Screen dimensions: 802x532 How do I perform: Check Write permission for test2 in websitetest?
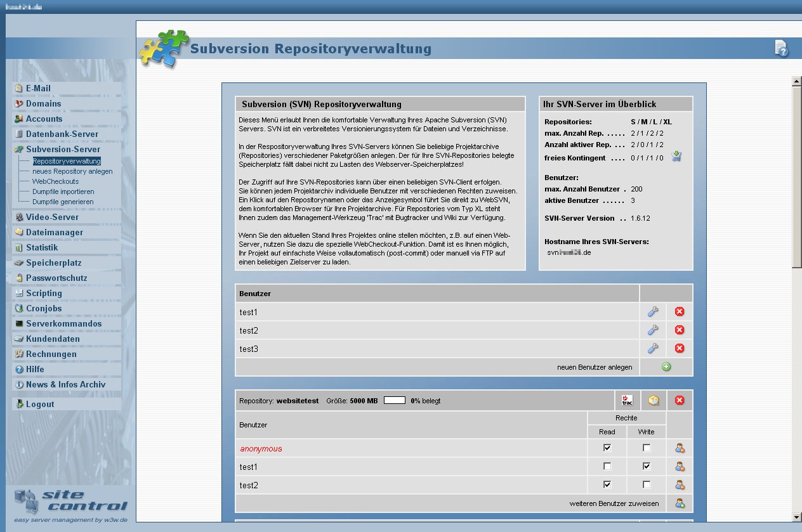647,485
